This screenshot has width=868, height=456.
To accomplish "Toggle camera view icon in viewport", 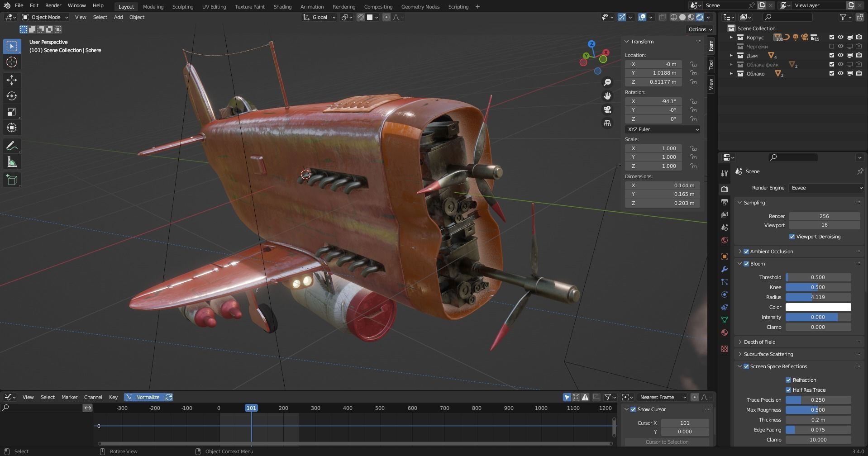I will [607, 109].
